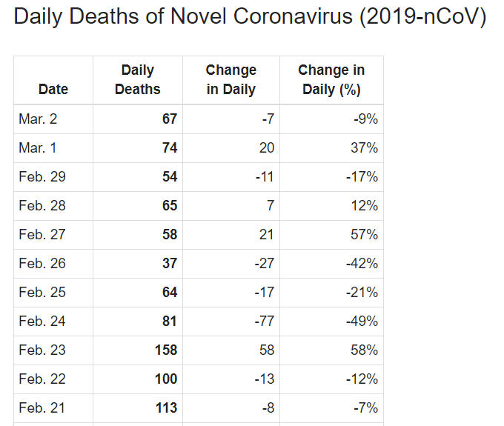Select the Feb. 23 date cell
Image resolution: width=504 pixels, height=426 pixels.
click(x=53, y=350)
